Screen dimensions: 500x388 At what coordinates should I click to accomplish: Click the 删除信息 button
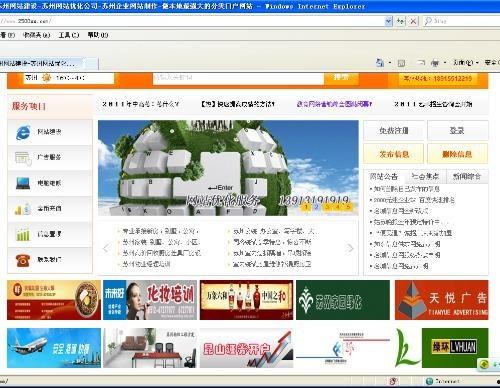click(x=457, y=154)
